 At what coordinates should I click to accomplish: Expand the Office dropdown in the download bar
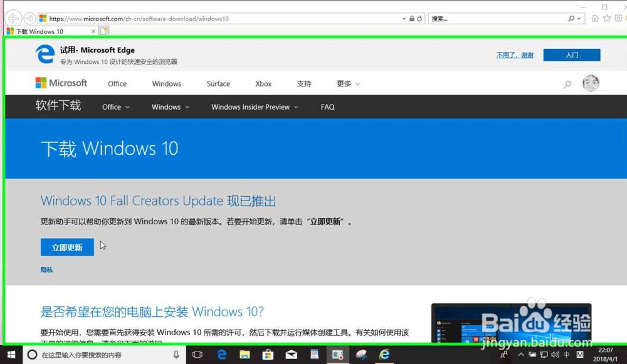tap(115, 107)
